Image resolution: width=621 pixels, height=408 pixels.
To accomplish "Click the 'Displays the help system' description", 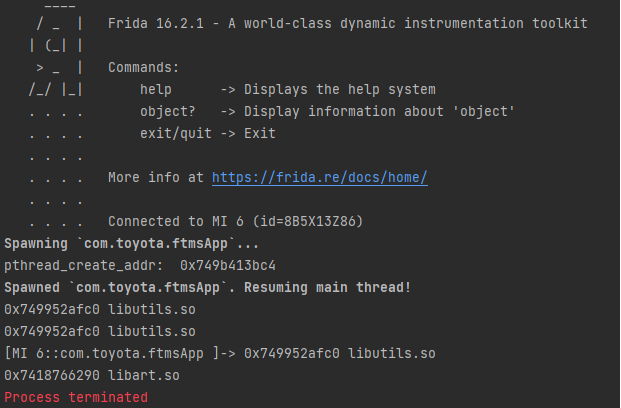I will tap(339, 89).
